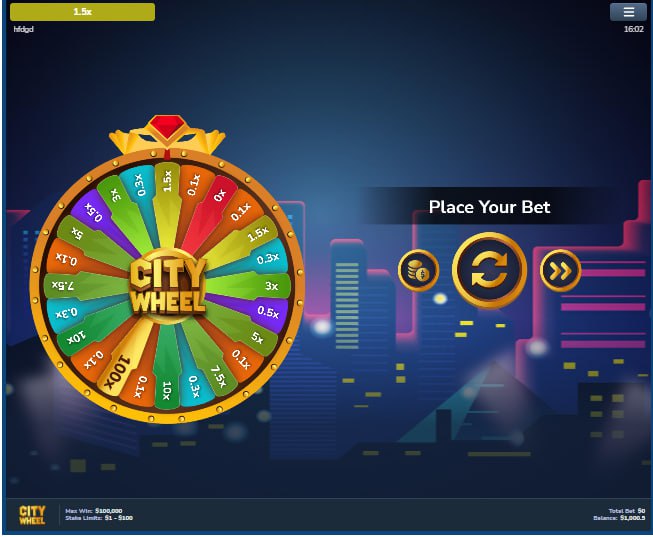
Task: Click the Place Your Bet banner
Action: pos(489,207)
